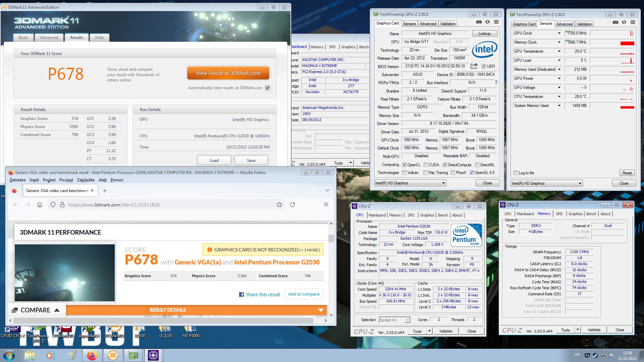Open the Memory Clock sensor dropdown
Image resolution: width=644 pixels, height=362 pixels.
(559, 42)
